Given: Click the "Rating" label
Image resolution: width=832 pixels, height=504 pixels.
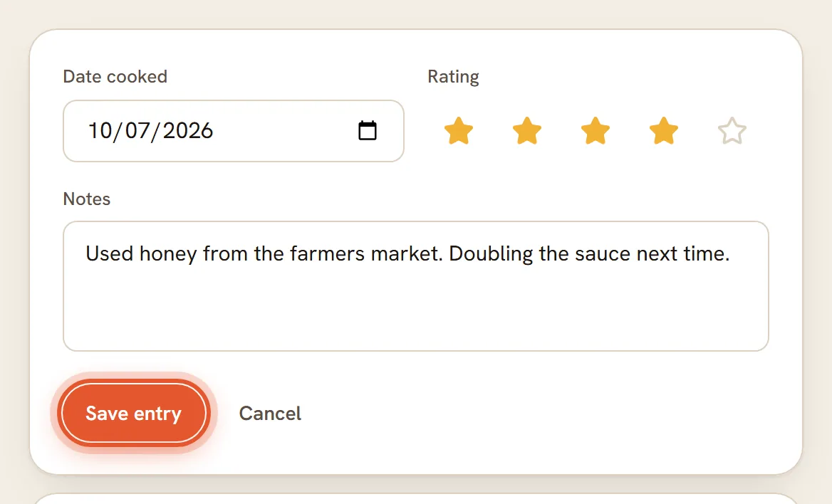Looking at the screenshot, I should pyautogui.click(x=453, y=77).
